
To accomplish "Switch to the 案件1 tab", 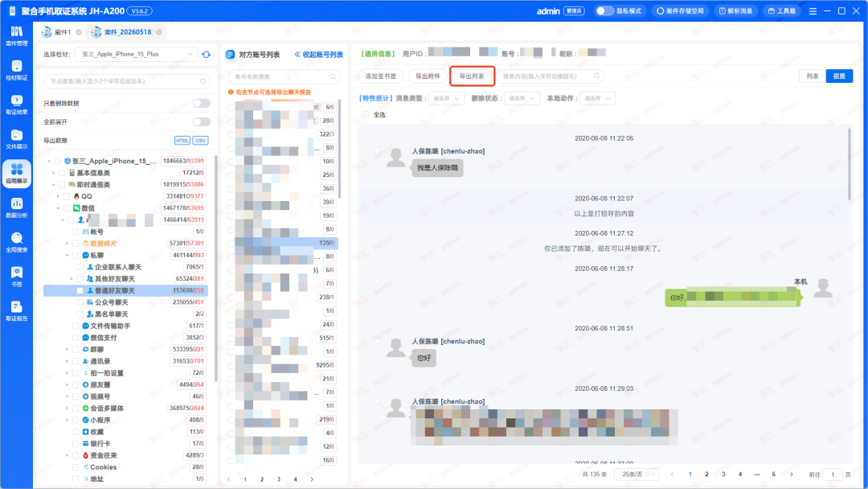I will [62, 32].
